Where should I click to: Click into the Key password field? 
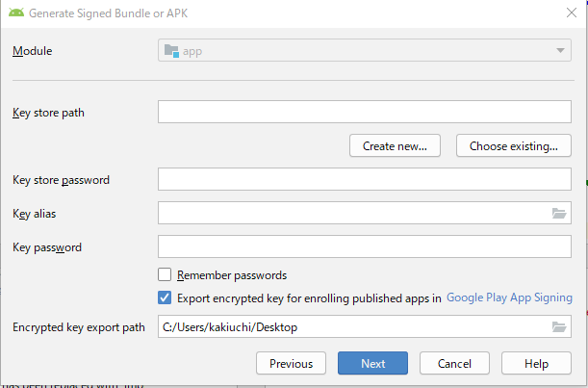click(x=365, y=246)
